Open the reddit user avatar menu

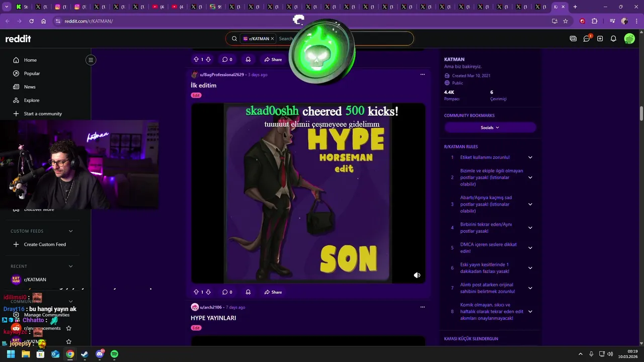pos(629,39)
